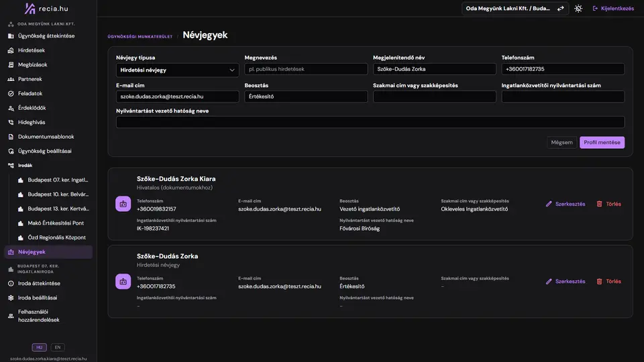The height and width of the screenshot is (362, 644).
Task: Click the Iroda beállításai gear icon
Action: pos(11,298)
